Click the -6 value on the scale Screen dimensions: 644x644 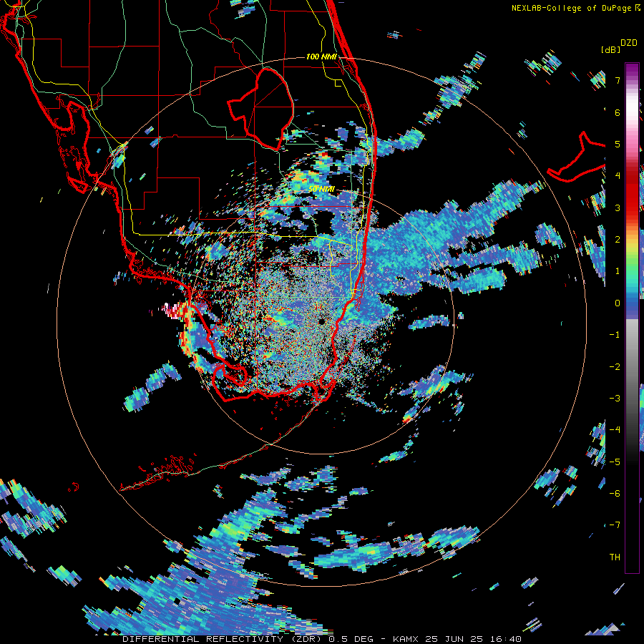click(x=615, y=493)
